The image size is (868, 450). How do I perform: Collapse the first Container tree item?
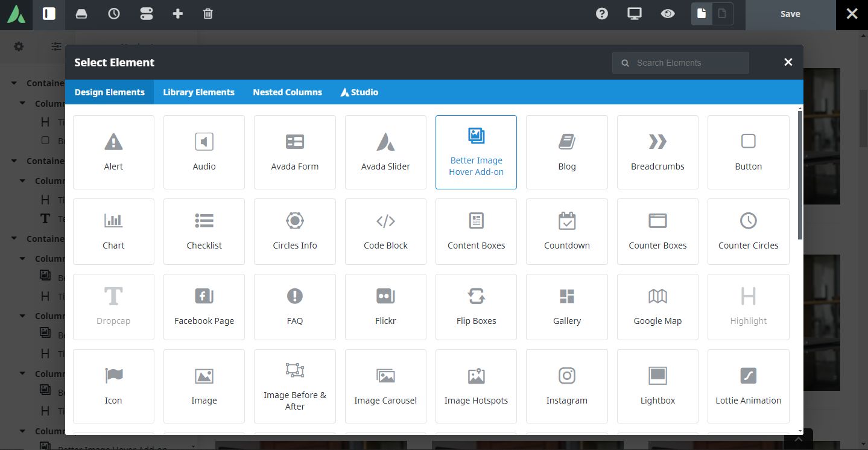[x=14, y=83]
